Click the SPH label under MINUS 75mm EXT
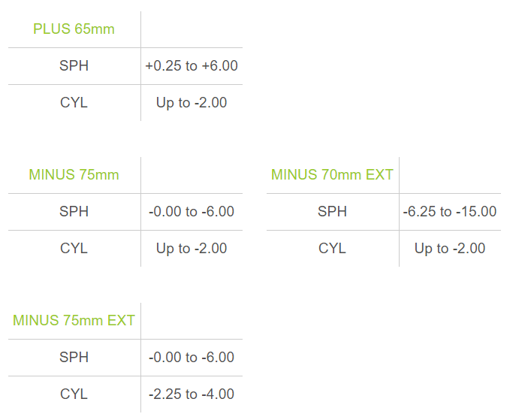The image size is (528, 420). (74, 357)
